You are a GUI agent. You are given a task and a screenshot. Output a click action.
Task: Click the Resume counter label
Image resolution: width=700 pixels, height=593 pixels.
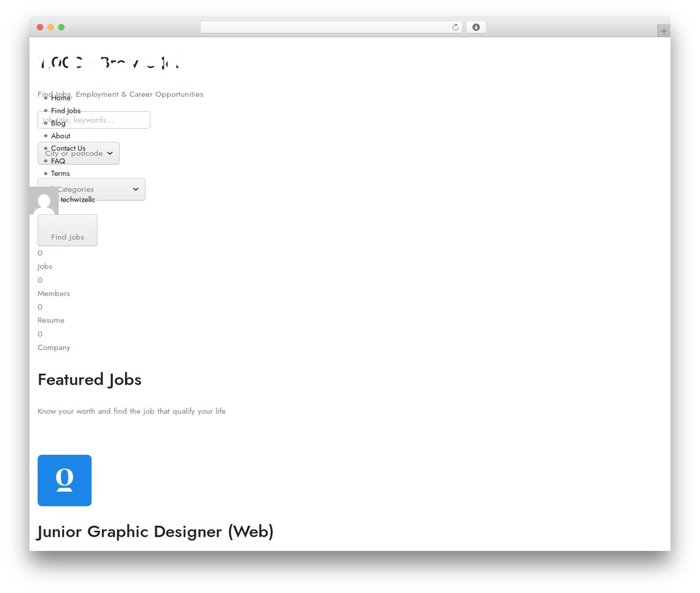[51, 321]
